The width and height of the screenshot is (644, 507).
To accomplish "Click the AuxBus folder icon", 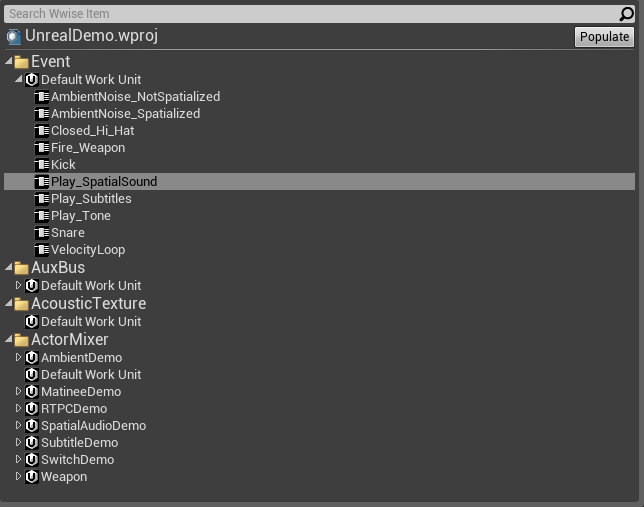I will pyautogui.click(x=21, y=268).
